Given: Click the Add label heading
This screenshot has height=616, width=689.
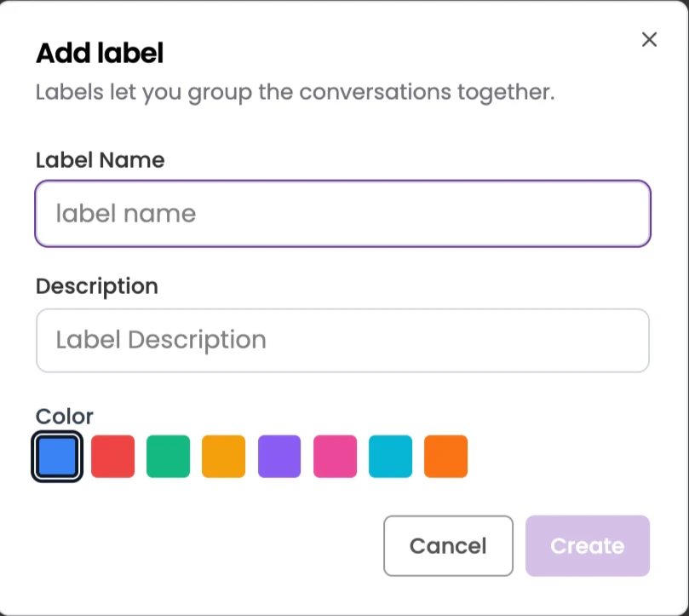Looking at the screenshot, I should click(99, 53).
